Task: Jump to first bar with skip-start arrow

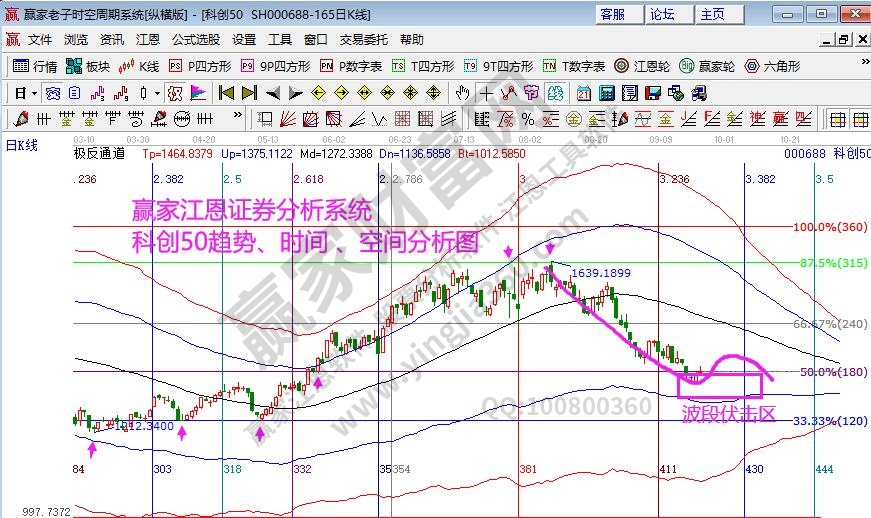Action: click(226, 93)
